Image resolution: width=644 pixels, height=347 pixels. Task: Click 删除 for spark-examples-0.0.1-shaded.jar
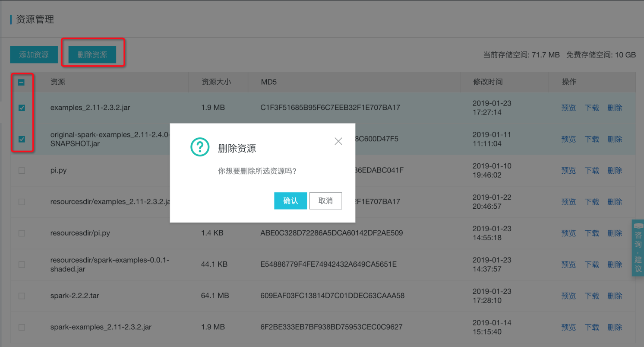click(x=615, y=264)
